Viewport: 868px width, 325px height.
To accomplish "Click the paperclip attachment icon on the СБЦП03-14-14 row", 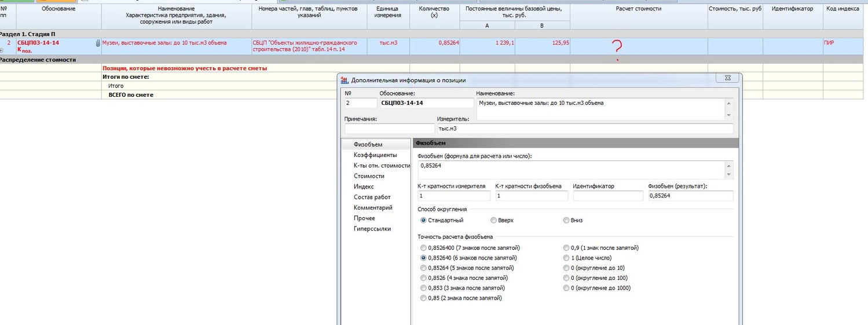I will tap(98, 43).
